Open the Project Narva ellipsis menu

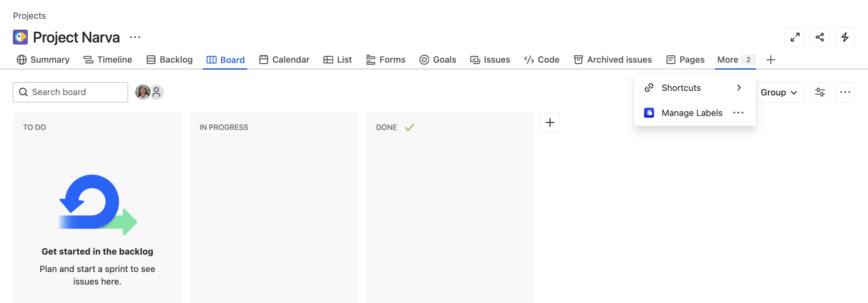tap(135, 37)
